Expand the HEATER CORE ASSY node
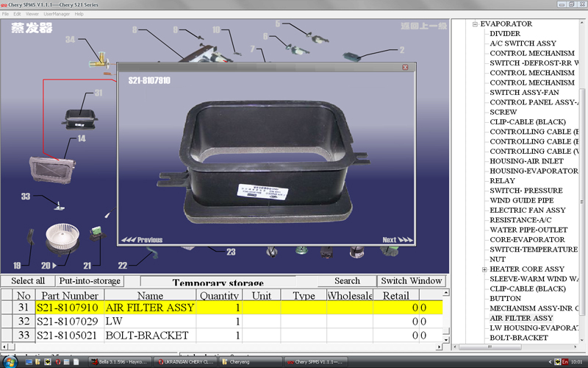This screenshot has width=588, height=368. tap(484, 269)
